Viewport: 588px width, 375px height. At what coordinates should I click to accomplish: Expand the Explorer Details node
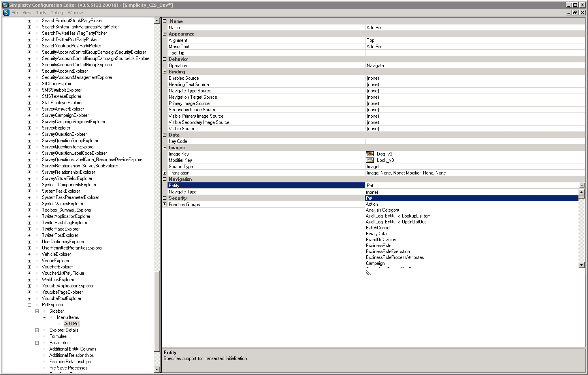(37, 330)
